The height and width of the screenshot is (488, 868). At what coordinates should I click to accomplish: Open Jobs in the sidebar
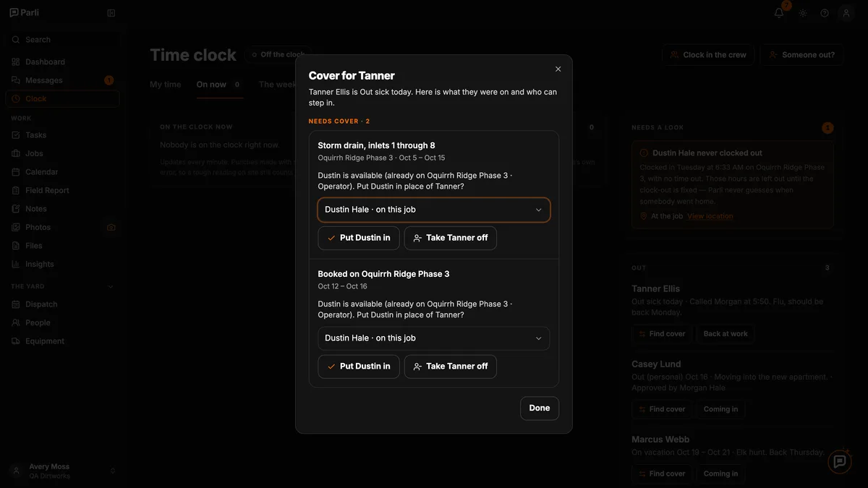[62, 153]
